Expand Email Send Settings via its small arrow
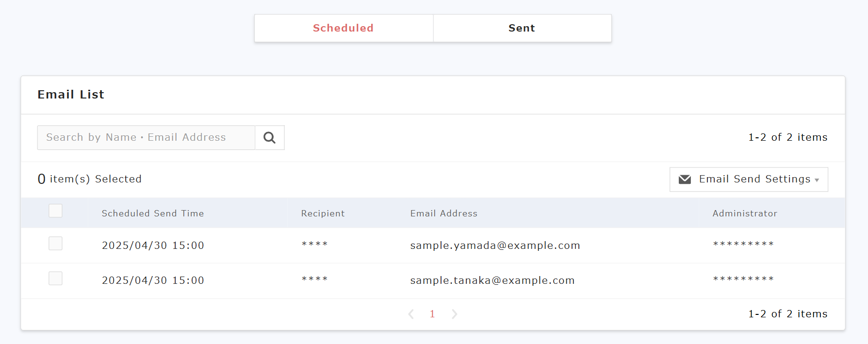868x344 pixels. click(817, 180)
